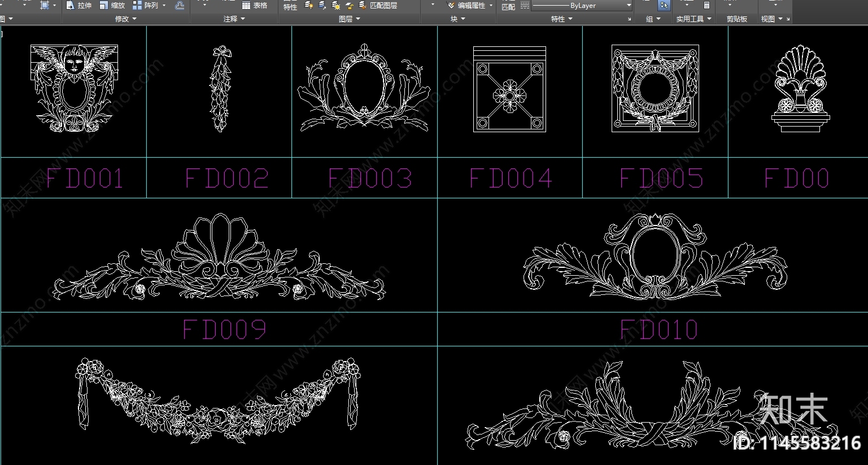Select the Scale (缩放) tool
Image resolution: width=868 pixels, height=465 pixels.
pos(112,6)
